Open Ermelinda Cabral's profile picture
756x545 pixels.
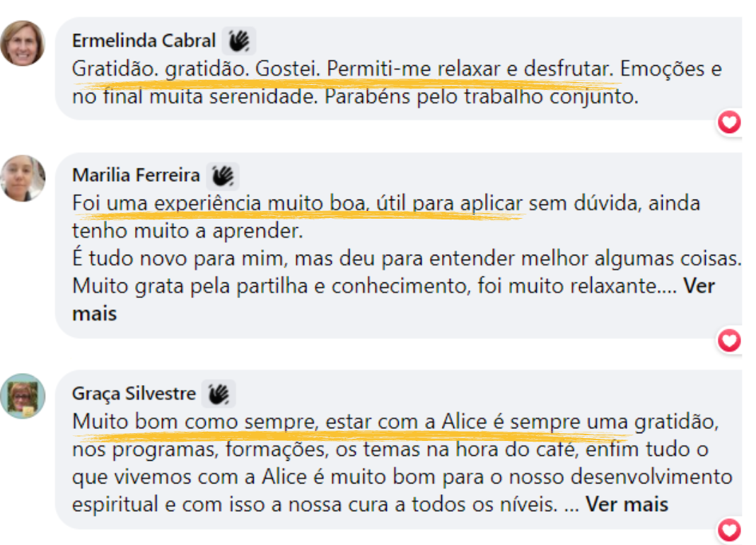point(23,43)
